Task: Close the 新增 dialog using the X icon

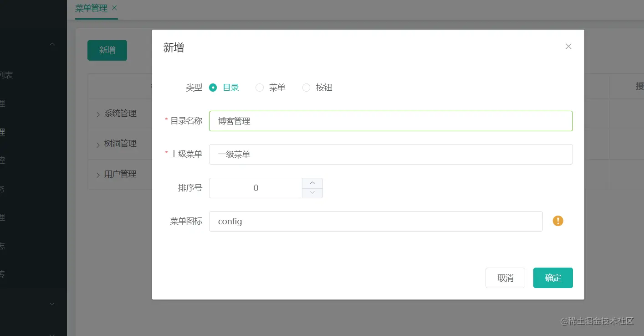Action: (x=568, y=46)
